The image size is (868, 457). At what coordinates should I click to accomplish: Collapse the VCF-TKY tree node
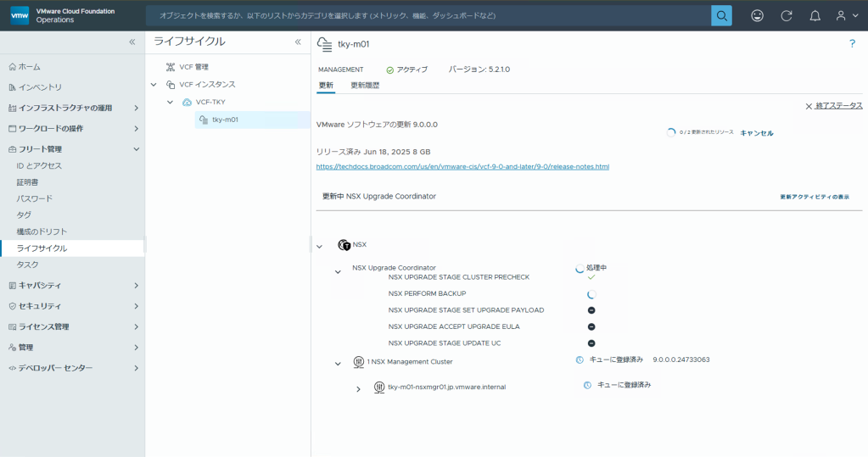[x=171, y=103]
